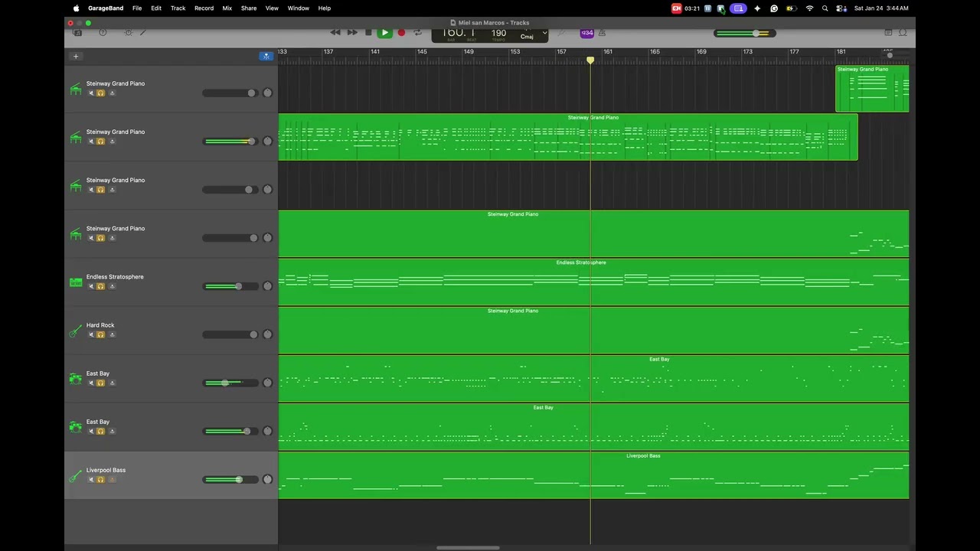Open the Edit menu
Screen dimensions: 980x551
click(x=156, y=8)
